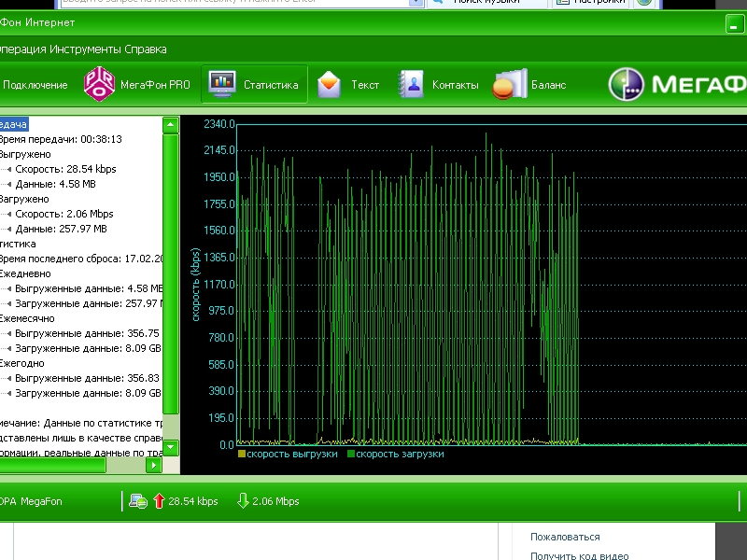Open the Инструменты menu

85,49
